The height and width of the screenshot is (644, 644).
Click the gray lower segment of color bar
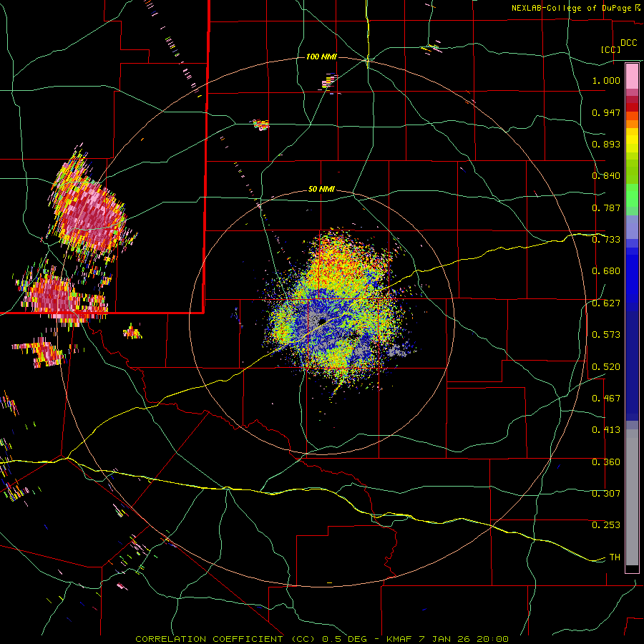pyautogui.click(x=632, y=497)
